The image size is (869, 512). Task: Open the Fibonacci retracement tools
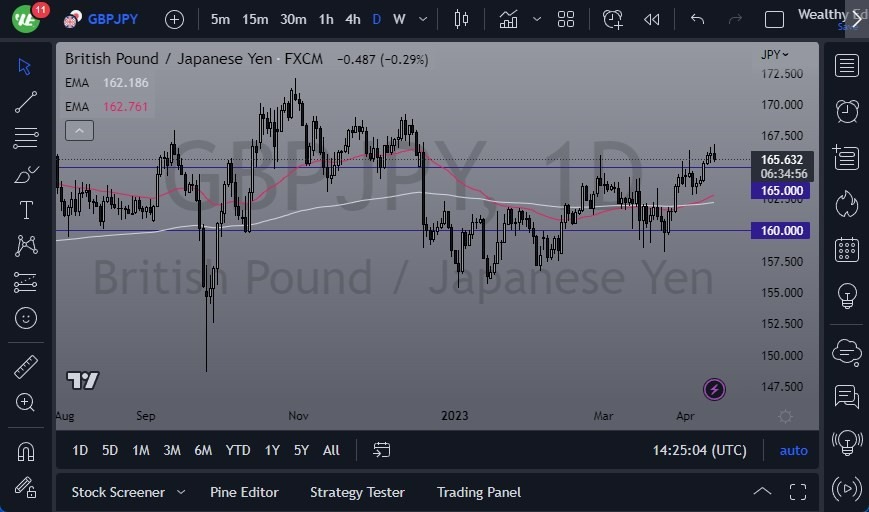25,138
